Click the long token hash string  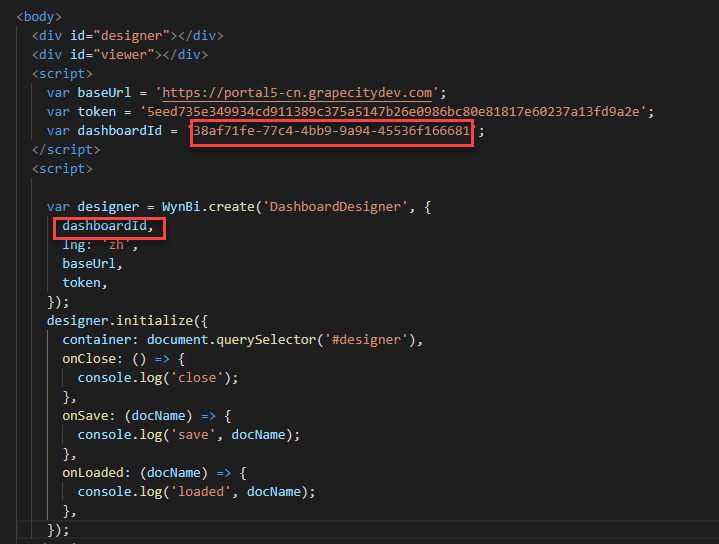(397, 112)
